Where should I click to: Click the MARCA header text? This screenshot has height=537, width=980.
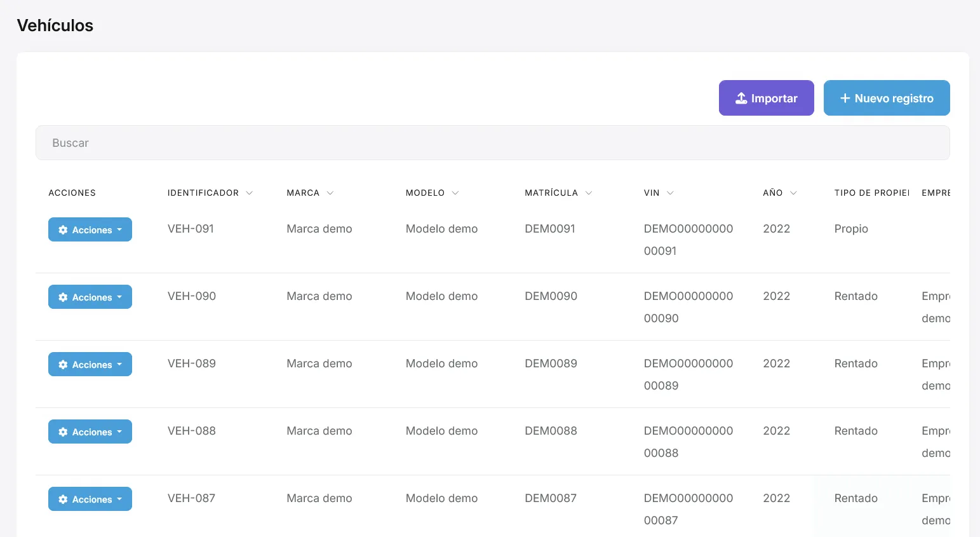pyautogui.click(x=303, y=193)
